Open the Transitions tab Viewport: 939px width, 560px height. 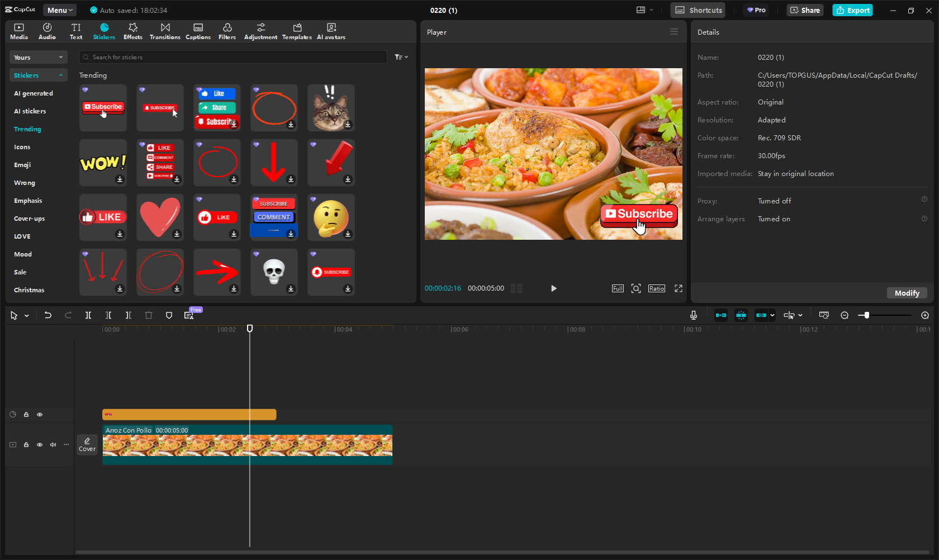[165, 31]
